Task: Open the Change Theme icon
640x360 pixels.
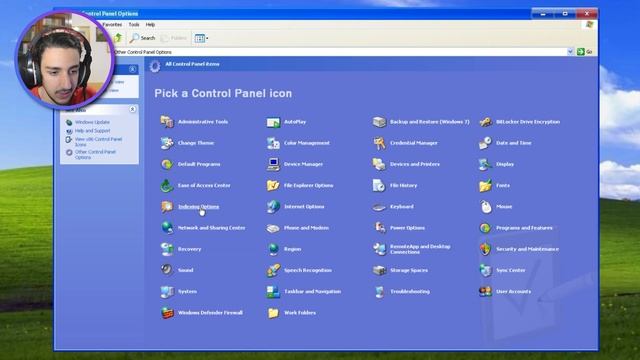Action: [167, 143]
